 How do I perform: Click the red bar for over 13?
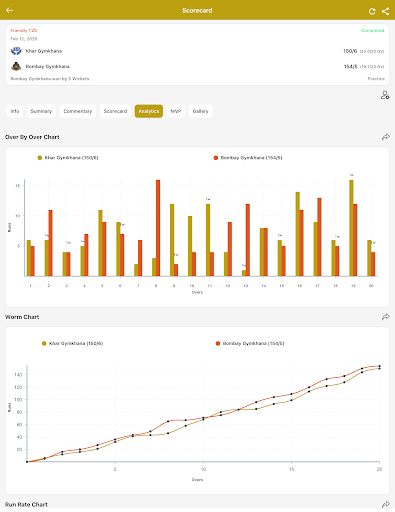click(248, 240)
